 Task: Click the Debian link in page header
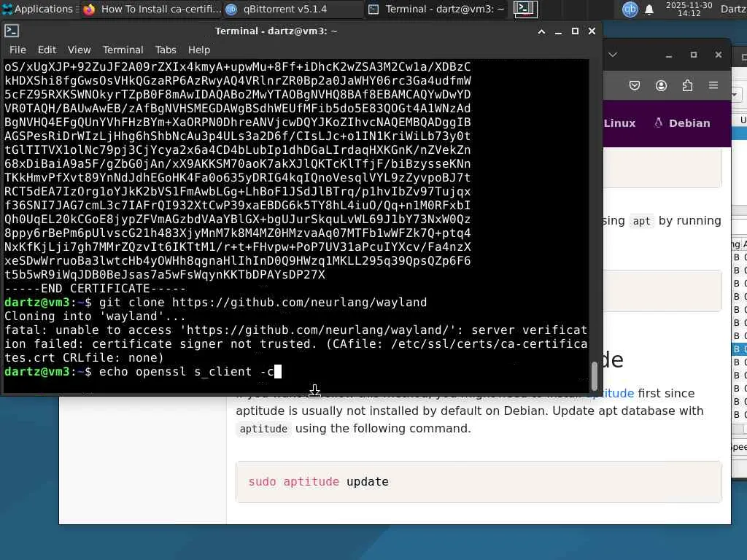click(x=682, y=123)
